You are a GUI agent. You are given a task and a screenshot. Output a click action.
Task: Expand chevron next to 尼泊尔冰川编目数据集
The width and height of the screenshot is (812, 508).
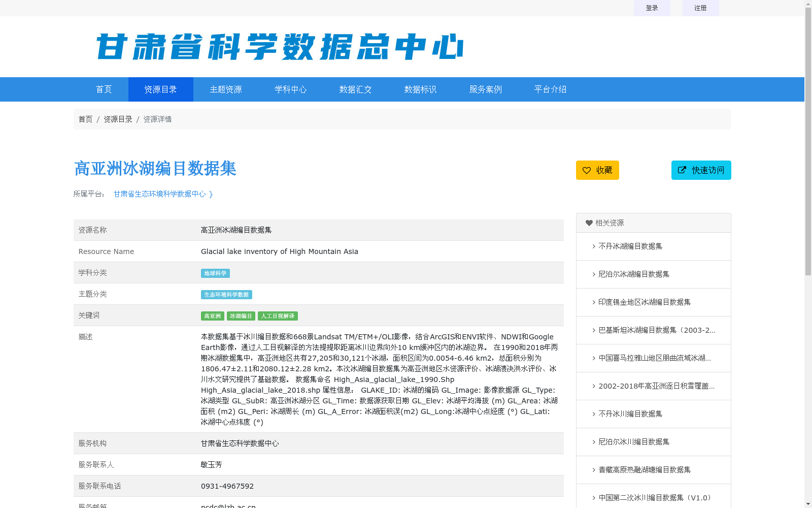point(594,442)
